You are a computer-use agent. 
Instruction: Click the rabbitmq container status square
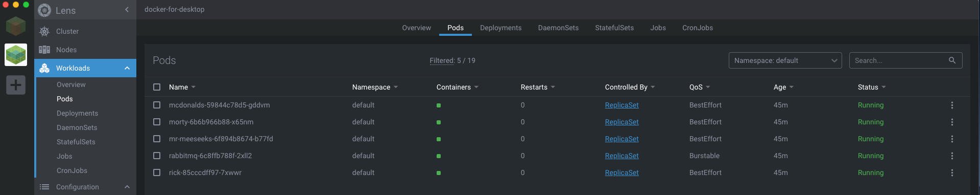pyautogui.click(x=439, y=156)
